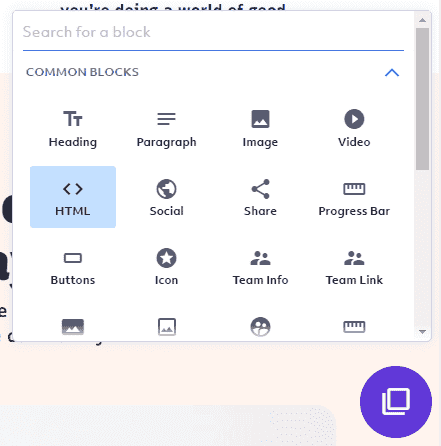This screenshot has height=446, width=441.
Task: Add a Paragraph block
Action: 166,128
